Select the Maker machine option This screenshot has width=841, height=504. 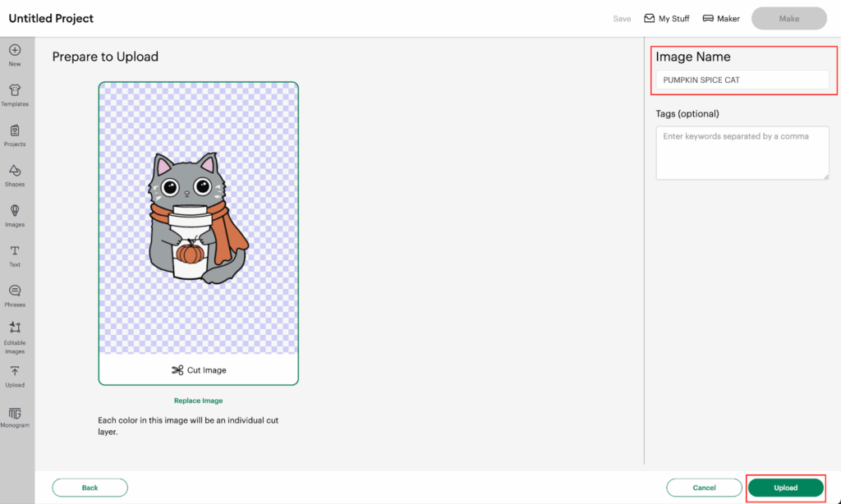721,19
